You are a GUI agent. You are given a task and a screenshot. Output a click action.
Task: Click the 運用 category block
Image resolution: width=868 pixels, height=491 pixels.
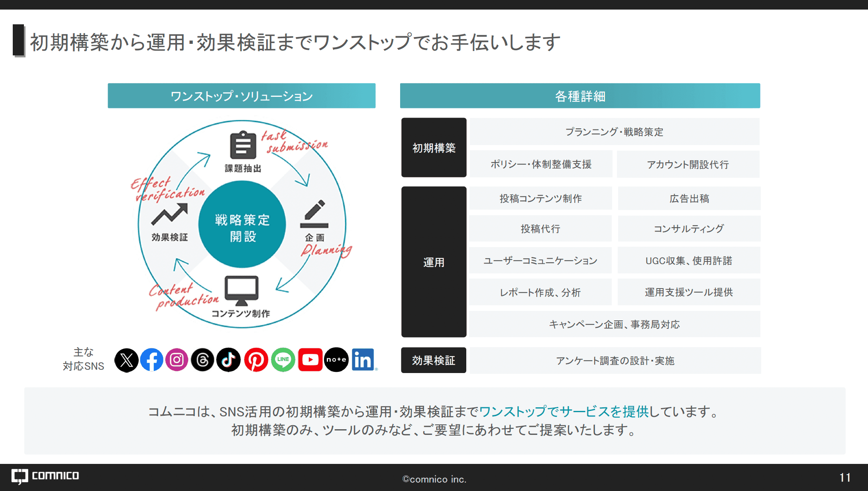click(x=434, y=261)
